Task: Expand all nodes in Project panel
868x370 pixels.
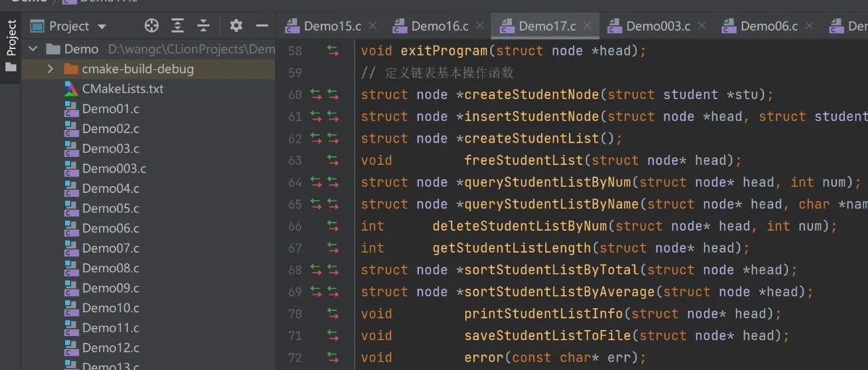Action: [178, 26]
